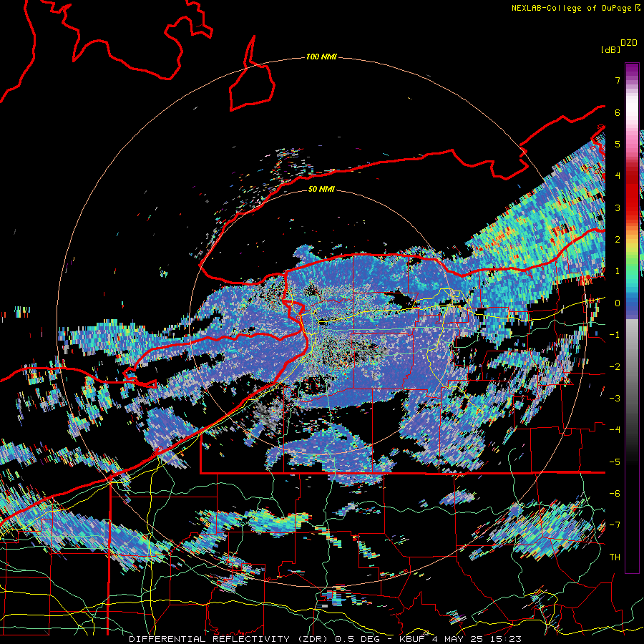The image size is (644, 644).
Task: Click the 4 MAY 25 15:23 timestamp
Action: 477,639
